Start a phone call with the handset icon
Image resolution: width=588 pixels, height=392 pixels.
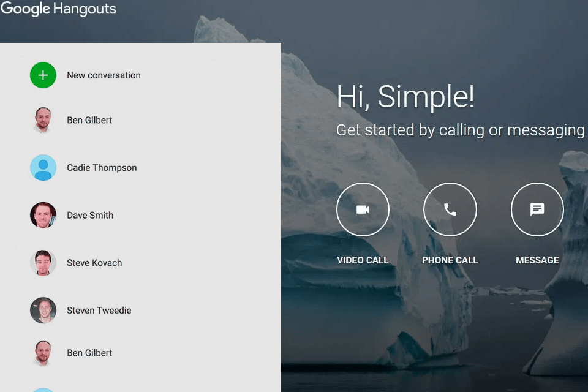coord(450,209)
